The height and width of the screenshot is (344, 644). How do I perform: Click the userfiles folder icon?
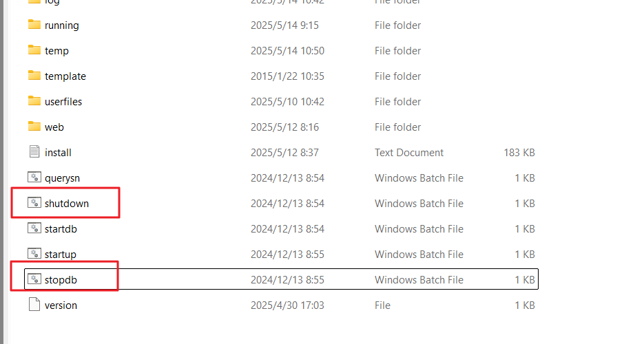pos(34,101)
